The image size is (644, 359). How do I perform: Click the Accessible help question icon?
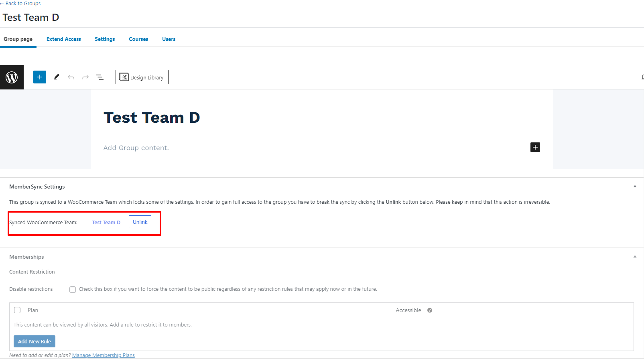(430, 310)
